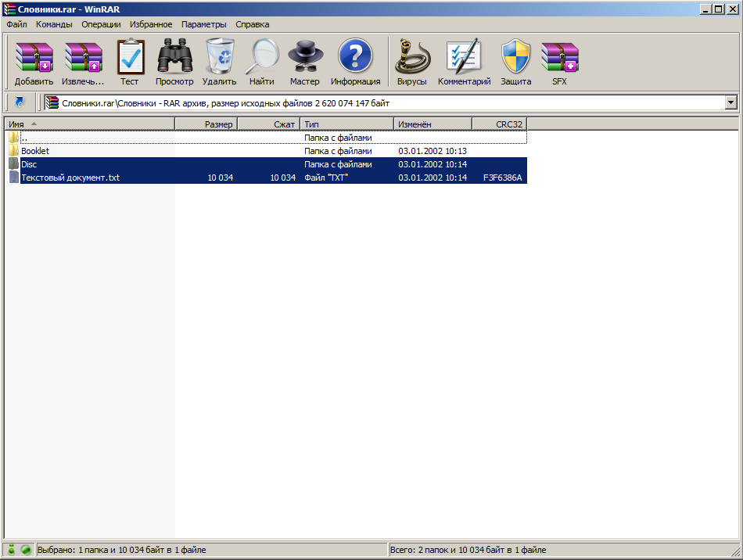Maximize the WinRAR window
This screenshot has height=560, width=743.
[x=719, y=9]
